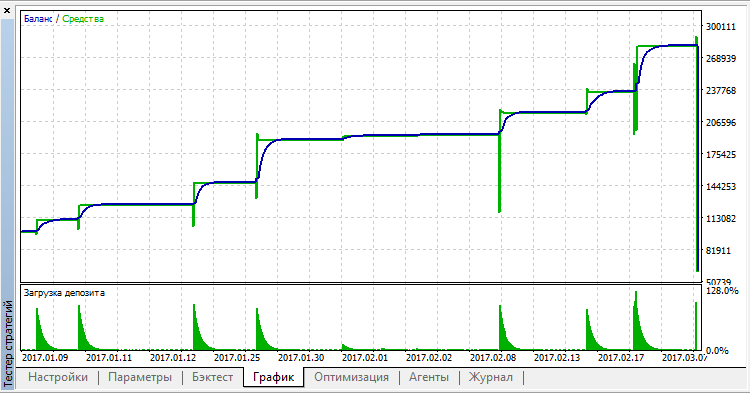
Task: Click the Средства legend label
Action: coord(83,19)
